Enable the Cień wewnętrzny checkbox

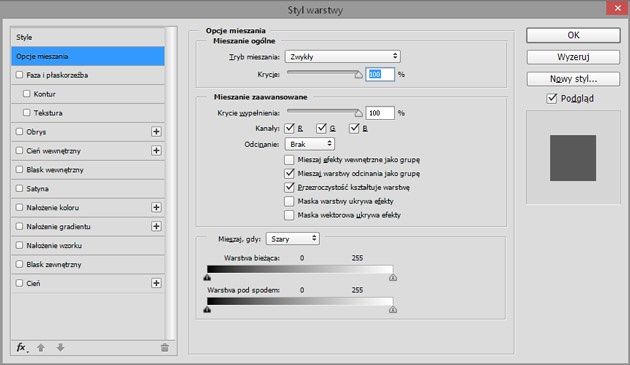[x=19, y=150]
